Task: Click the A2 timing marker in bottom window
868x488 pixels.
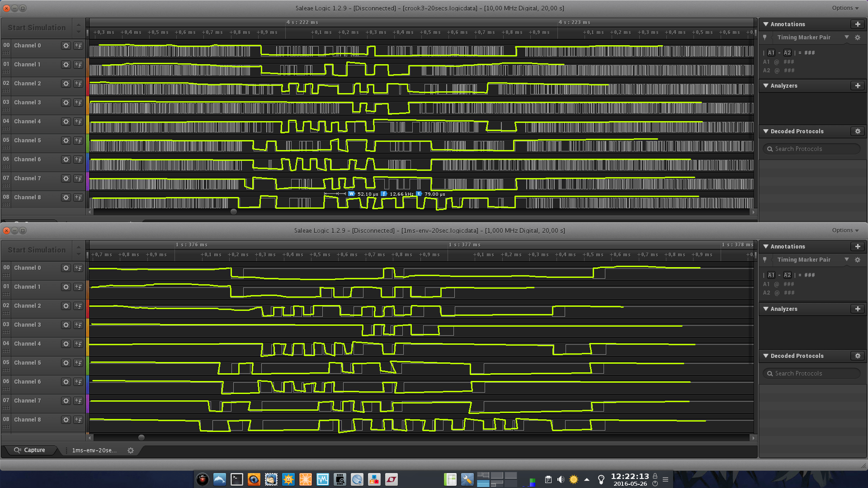Action: (x=787, y=275)
